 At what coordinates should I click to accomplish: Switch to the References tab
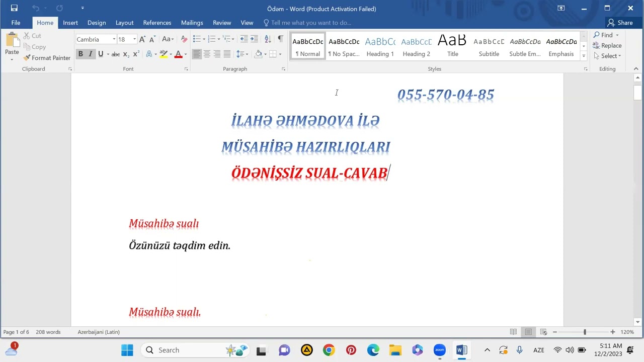(x=157, y=23)
